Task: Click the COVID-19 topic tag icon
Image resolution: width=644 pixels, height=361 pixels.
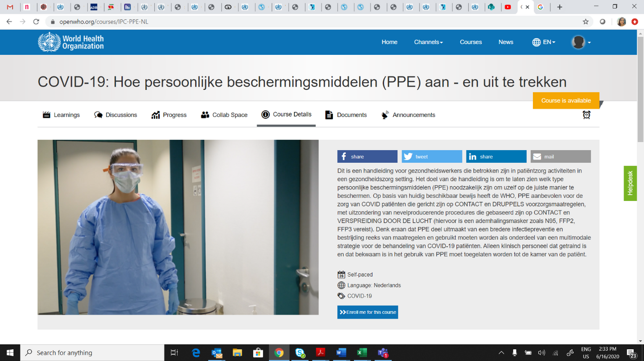Action: (x=341, y=296)
